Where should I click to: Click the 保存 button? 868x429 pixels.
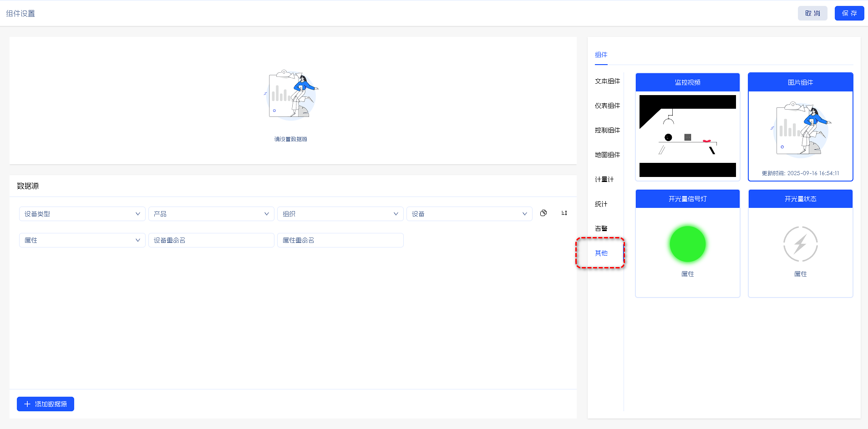click(849, 13)
